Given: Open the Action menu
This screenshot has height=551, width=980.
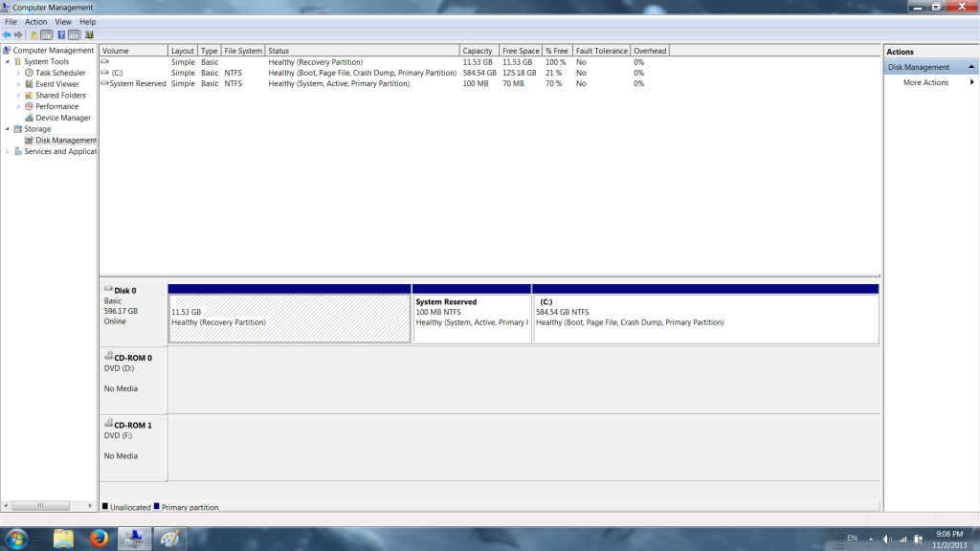Looking at the screenshot, I should tap(35, 21).
